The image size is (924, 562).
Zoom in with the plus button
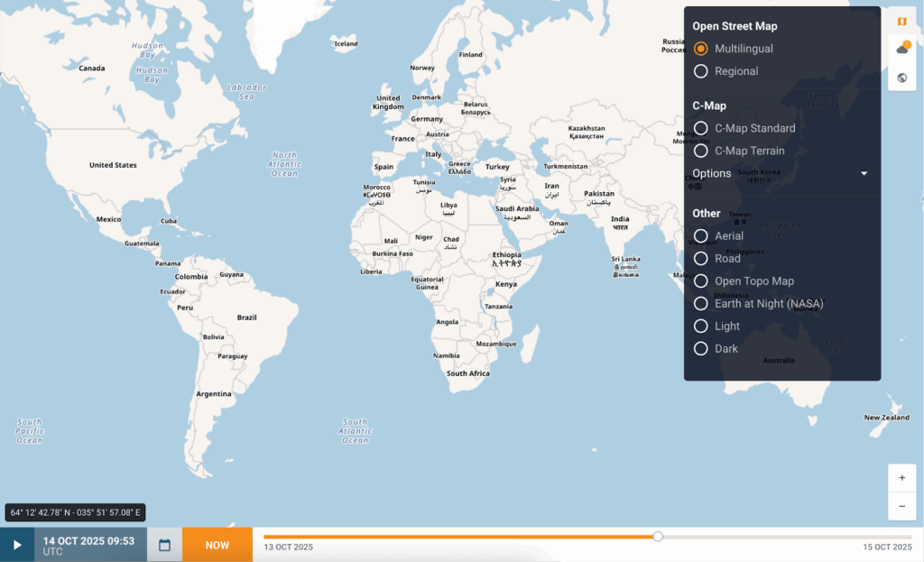(x=901, y=478)
